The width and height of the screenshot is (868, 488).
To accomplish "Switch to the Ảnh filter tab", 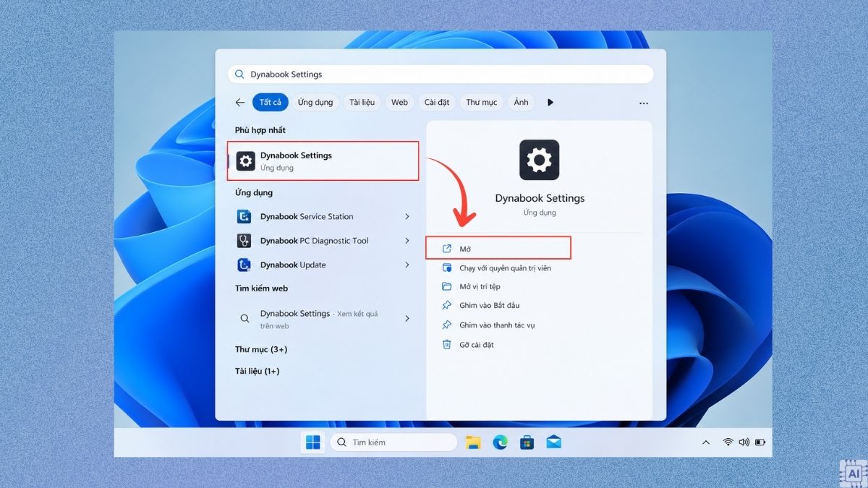I will (x=521, y=103).
